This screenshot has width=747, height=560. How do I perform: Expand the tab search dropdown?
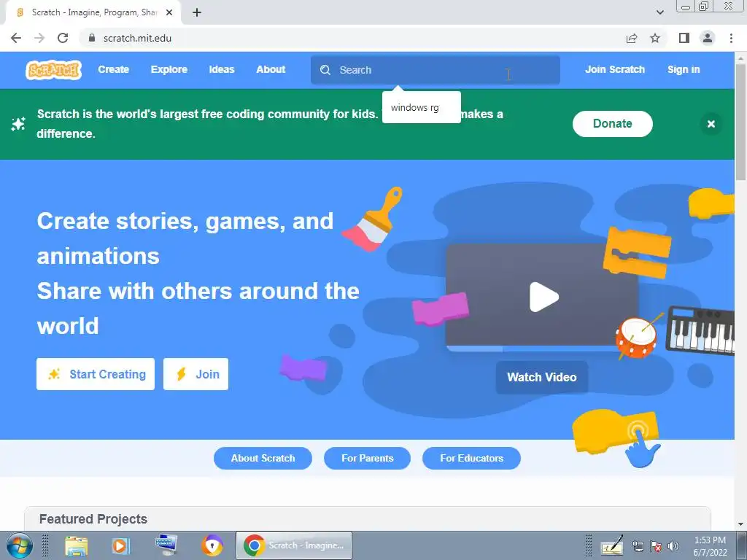(x=659, y=13)
